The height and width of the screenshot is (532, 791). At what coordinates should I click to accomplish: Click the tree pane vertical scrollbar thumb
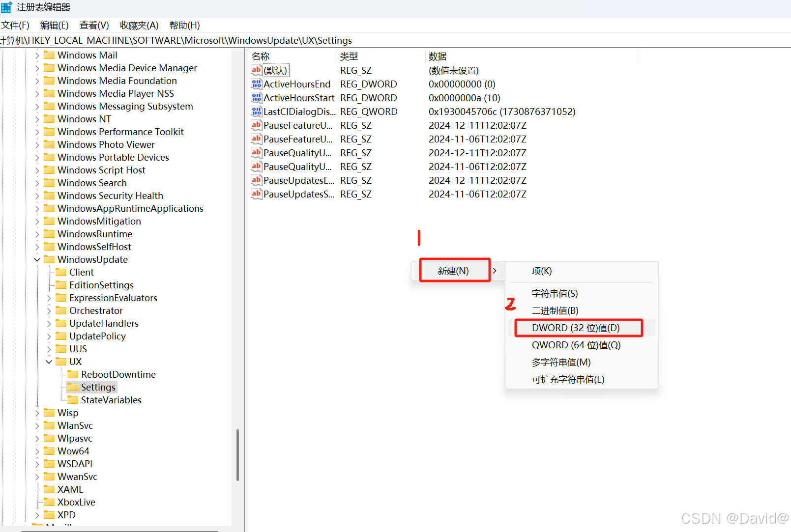coord(237,455)
